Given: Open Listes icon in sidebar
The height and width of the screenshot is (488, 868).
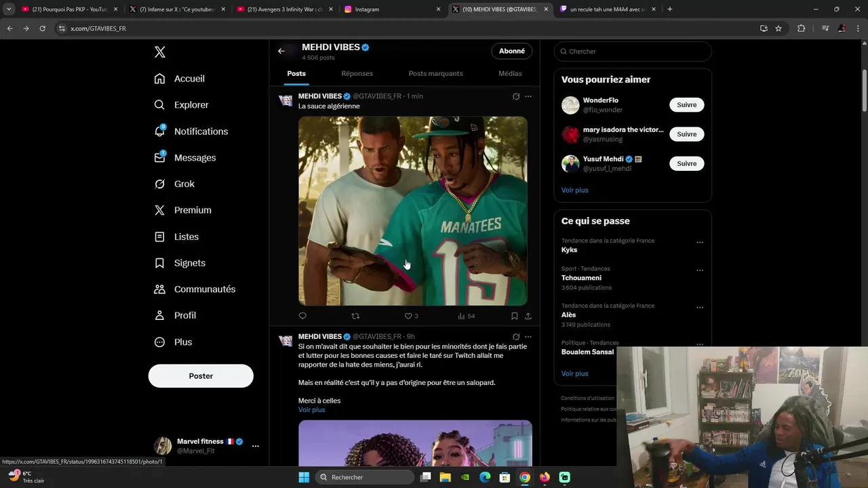Looking at the screenshot, I should pos(159,237).
